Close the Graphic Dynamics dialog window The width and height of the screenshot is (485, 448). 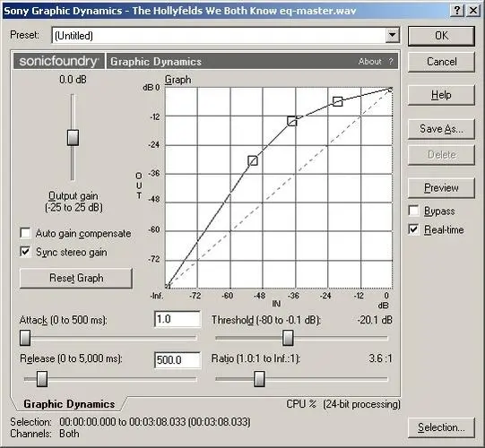(473, 11)
